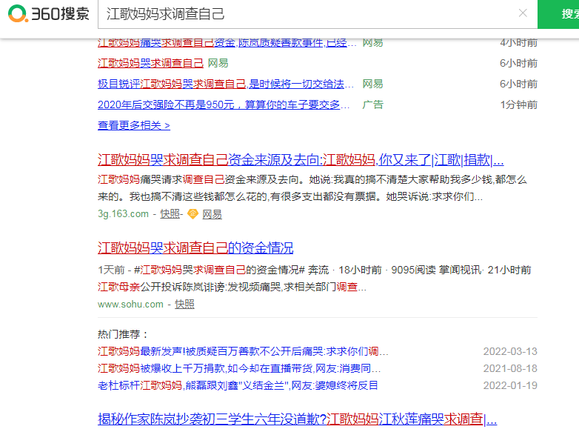Click 查看更多相关 to see more news
579x432 pixels.
[x=134, y=126]
